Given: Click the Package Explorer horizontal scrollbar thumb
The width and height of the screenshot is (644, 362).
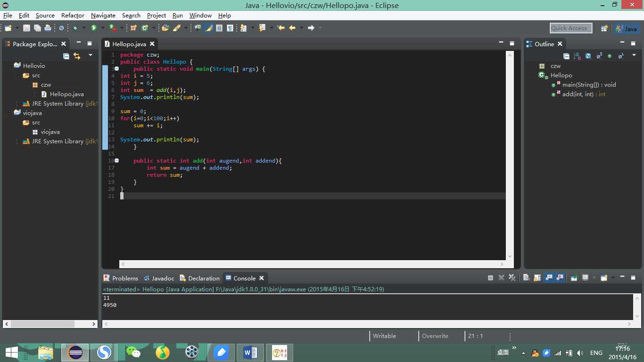Looking at the screenshot, I should click(42, 324).
